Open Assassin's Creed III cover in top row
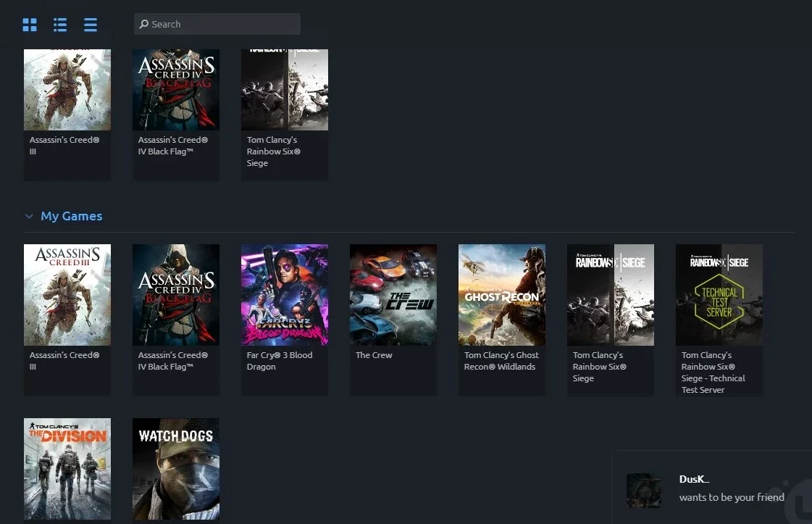The height and width of the screenshot is (524, 812). (67, 90)
